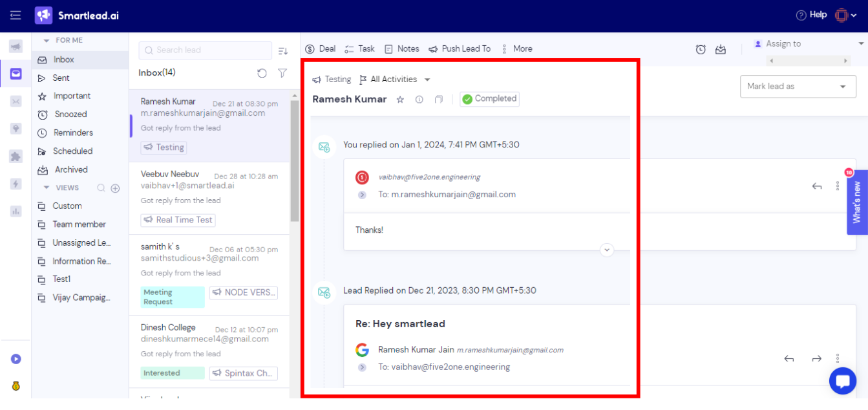Toggle the inbox filter funnel
Viewport: 868px width, 410px height.
(x=282, y=73)
